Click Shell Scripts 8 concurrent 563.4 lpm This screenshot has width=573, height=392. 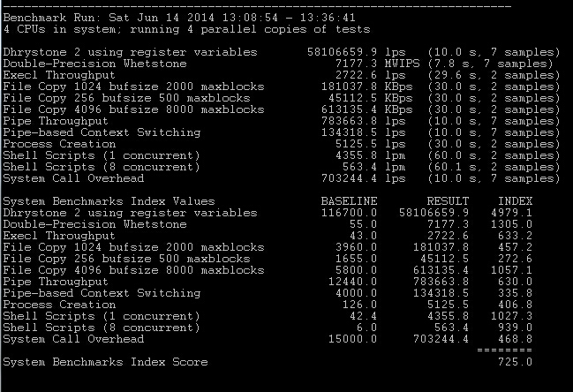tap(374, 168)
